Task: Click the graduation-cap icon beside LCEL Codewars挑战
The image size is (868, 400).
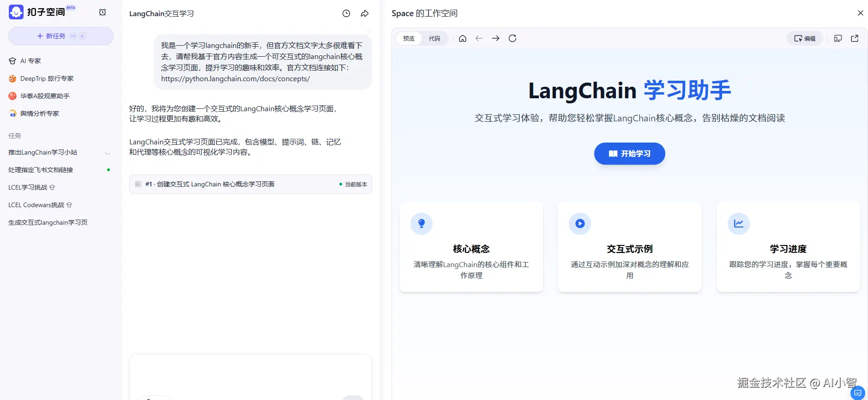Action: [x=69, y=205]
